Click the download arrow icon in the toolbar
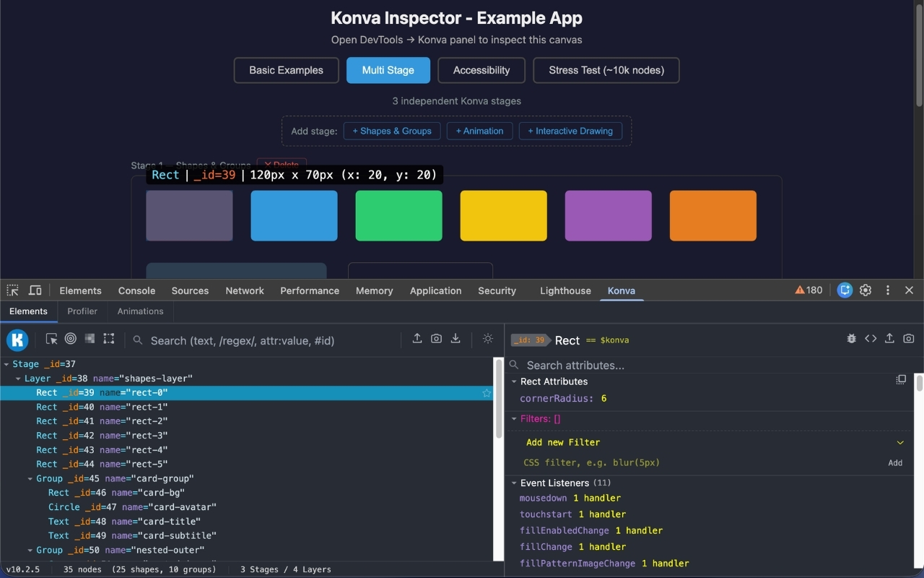The width and height of the screenshot is (924, 578). click(456, 338)
